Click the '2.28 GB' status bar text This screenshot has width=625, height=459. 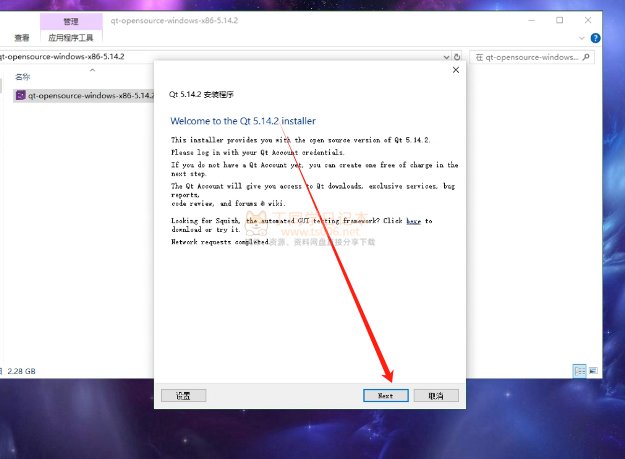(22, 371)
